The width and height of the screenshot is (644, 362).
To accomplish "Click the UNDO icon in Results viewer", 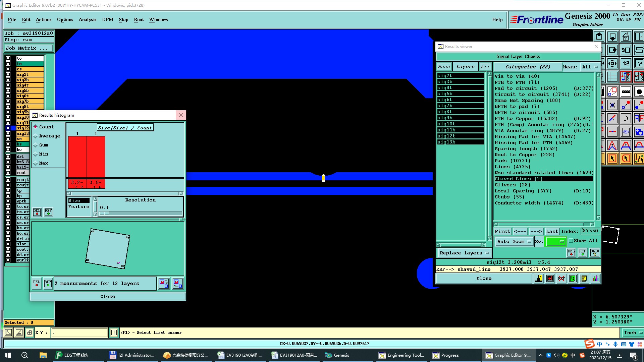I will pyautogui.click(x=594, y=252).
